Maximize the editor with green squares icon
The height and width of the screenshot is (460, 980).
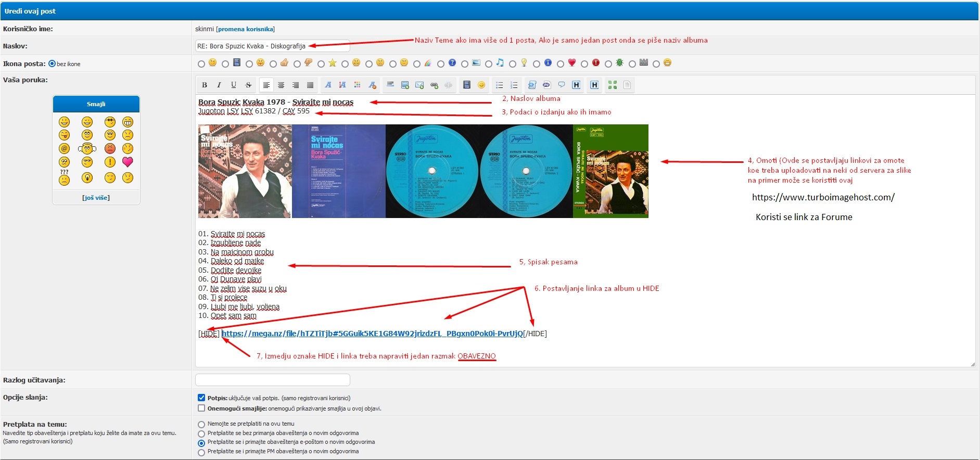coord(613,85)
